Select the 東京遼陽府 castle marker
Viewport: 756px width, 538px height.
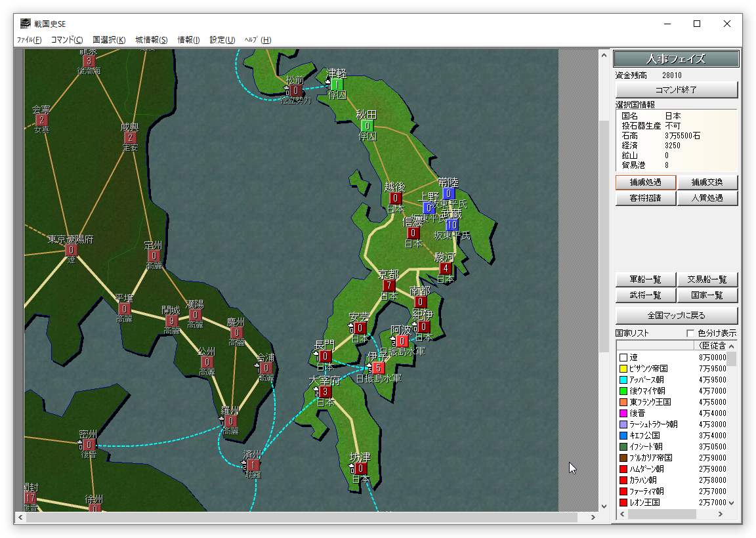click(72, 250)
